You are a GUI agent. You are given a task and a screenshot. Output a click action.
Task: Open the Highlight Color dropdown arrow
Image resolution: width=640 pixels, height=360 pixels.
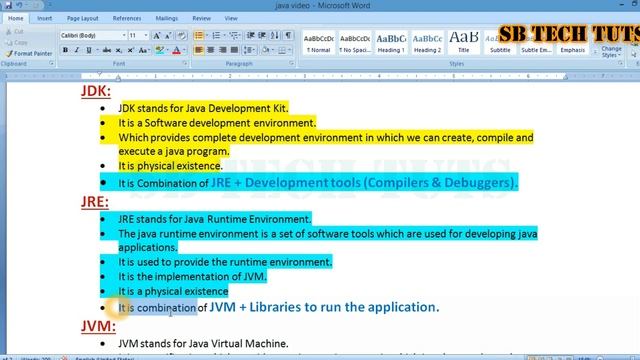click(x=167, y=50)
